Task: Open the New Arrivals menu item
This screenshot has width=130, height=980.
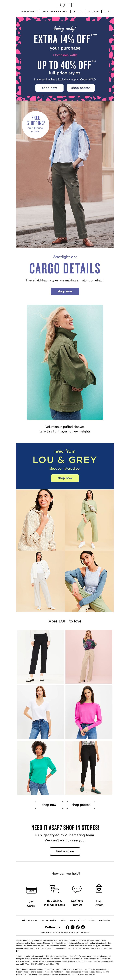Action: (x=29, y=12)
